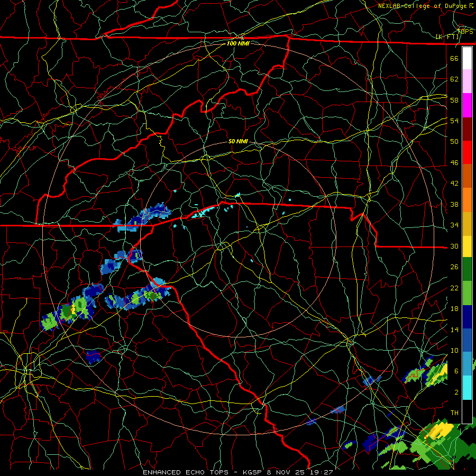Viewport: 476px width, 476px height.
Task: Click the "14" scale label
Action: pyautogui.click(x=454, y=329)
